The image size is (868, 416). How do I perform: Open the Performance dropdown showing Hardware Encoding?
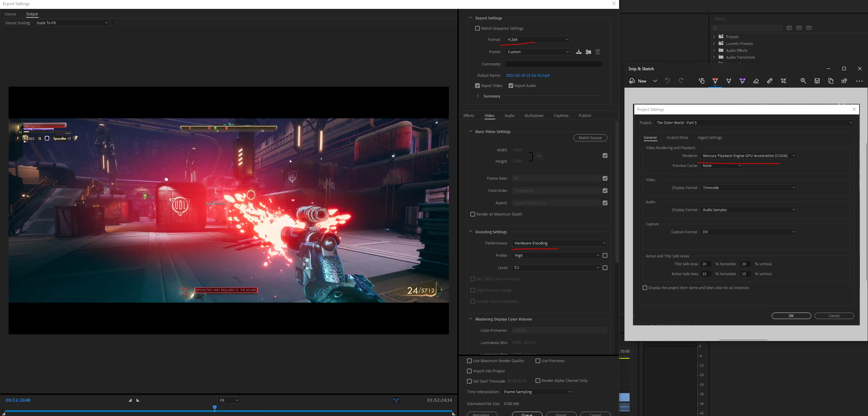(x=560, y=243)
